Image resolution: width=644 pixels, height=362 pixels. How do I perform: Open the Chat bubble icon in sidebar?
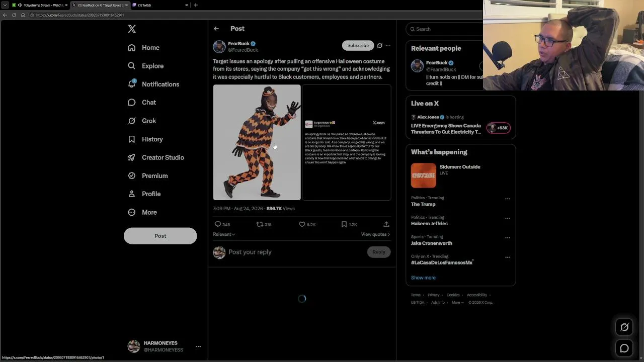[x=132, y=103]
